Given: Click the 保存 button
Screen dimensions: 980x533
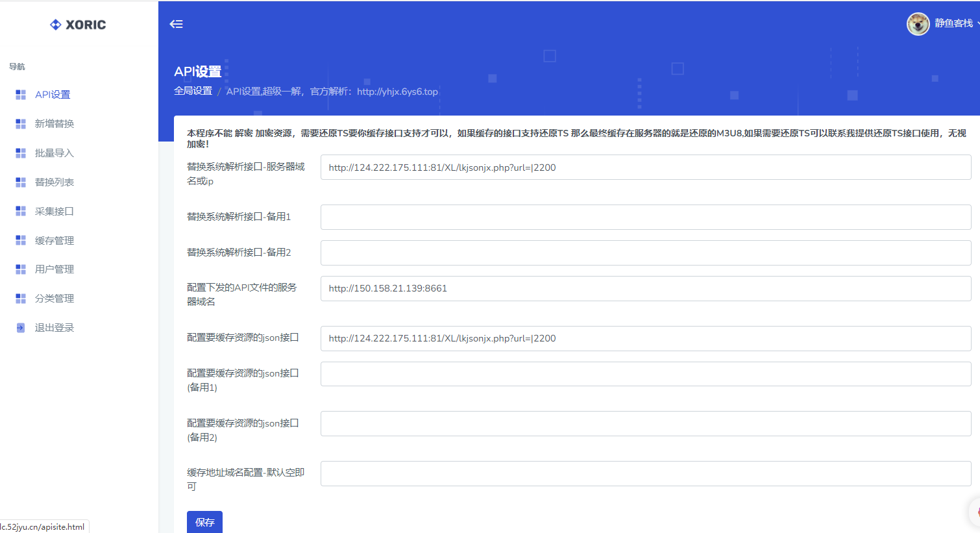Looking at the screenshot, I should tap(204, 522).
